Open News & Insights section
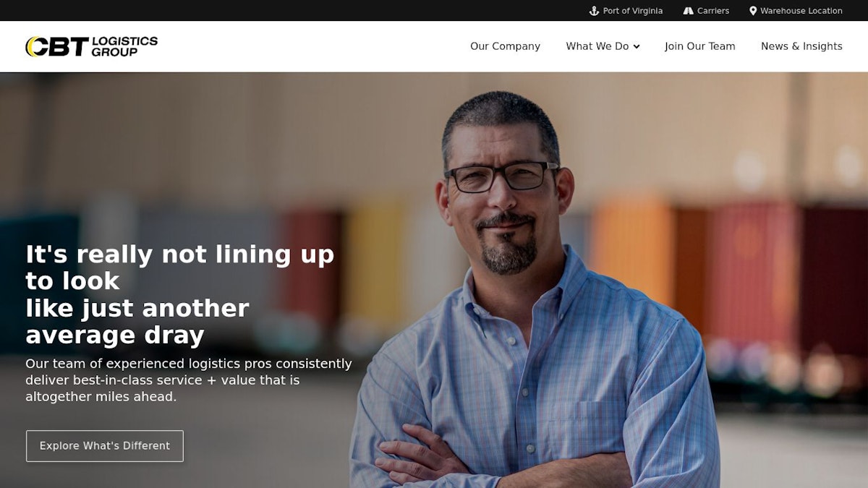868x488 pixels. pos(801,46)
